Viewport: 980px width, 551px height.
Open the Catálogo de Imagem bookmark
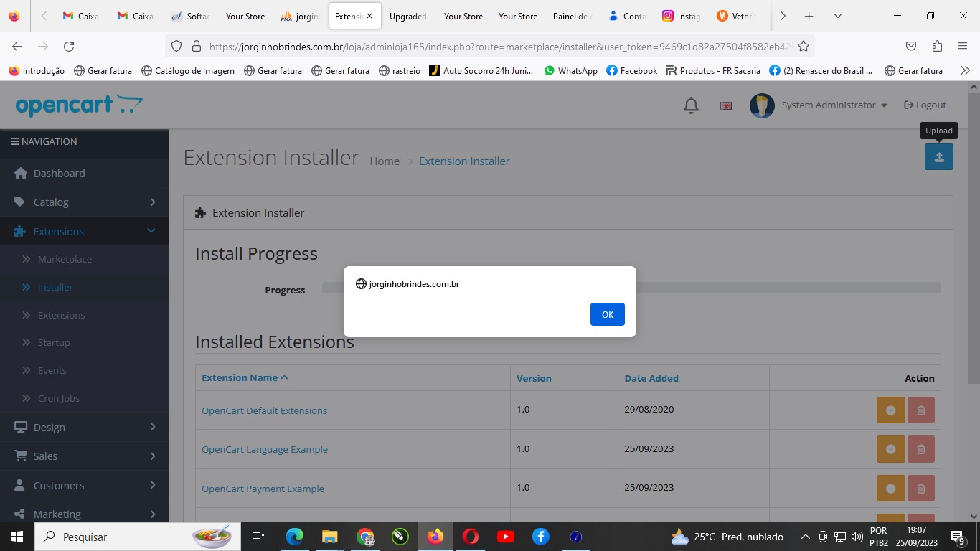tap(188, 70)
